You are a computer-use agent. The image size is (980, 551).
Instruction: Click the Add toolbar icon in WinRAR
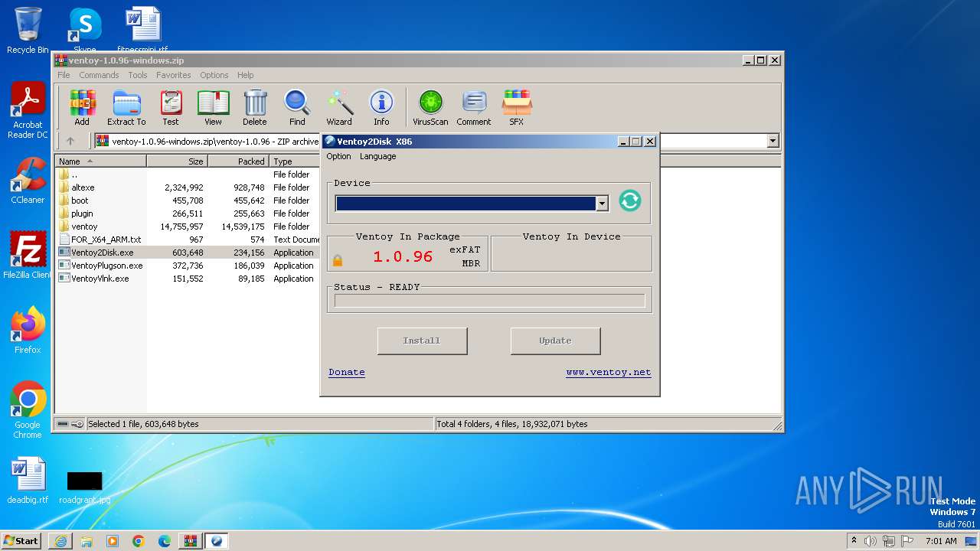pyautogui.click(x=82, y=107)
